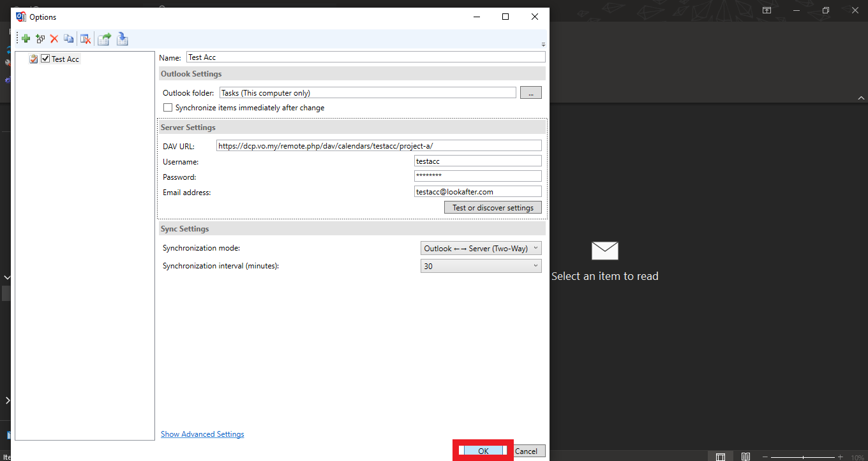Browse Outlook folder with ellipsis button
Image resolution: width=868 pixels, height=461 pixels.
[x=530, y=93]
